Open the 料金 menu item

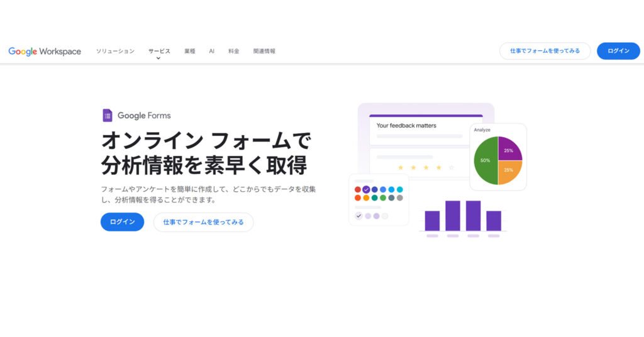(234, 52)
